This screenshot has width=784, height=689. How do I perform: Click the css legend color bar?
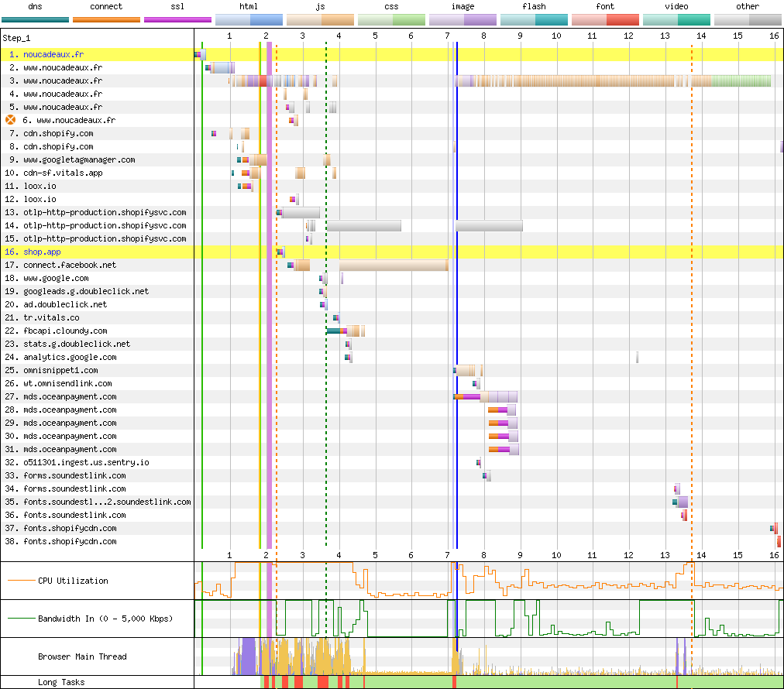(391, 20)
